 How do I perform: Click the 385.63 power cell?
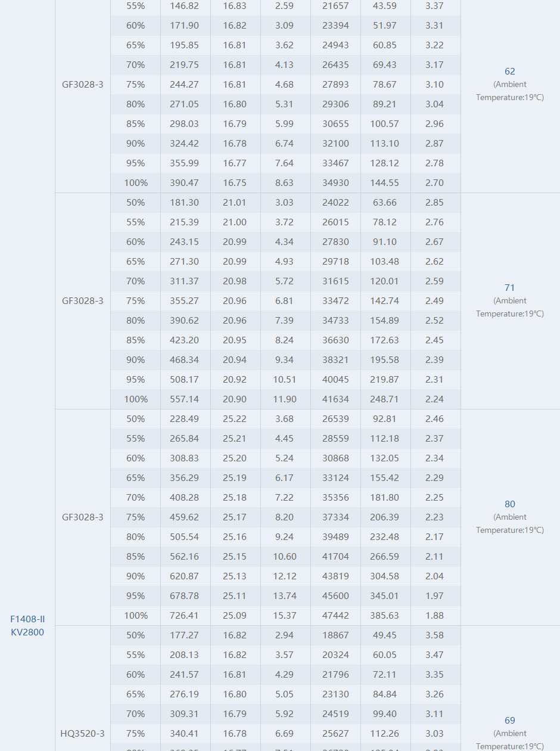coord(385,616)
